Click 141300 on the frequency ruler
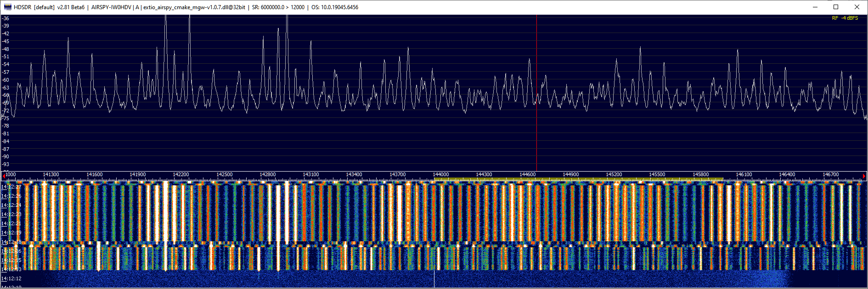The image size is (868, 289). tap(51, 175)
